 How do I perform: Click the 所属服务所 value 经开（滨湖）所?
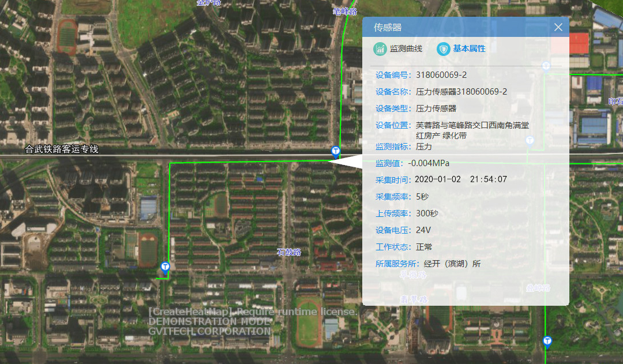click(452, 264)
